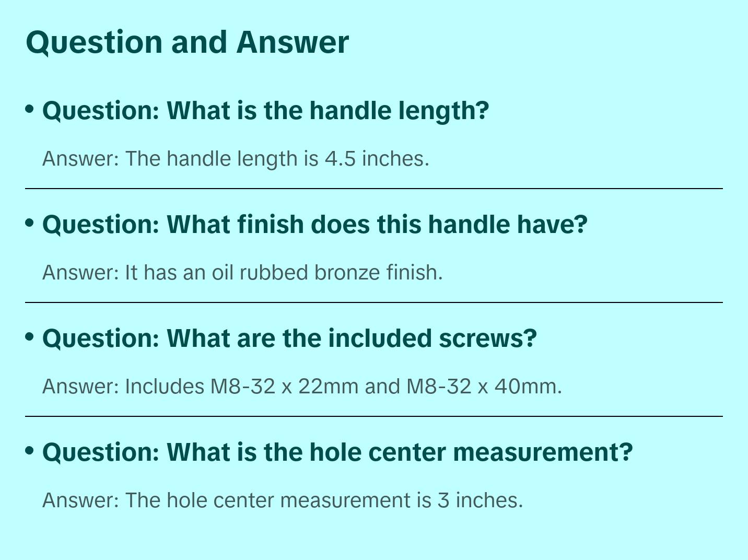This screenshot has width=748, height=560.
Task: Click the hole center measurement answer
Action: 282,500
